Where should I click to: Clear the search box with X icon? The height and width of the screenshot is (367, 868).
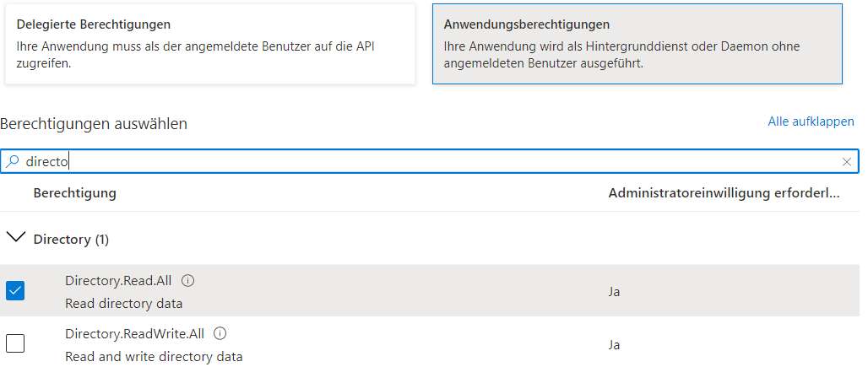coord(846,162)
